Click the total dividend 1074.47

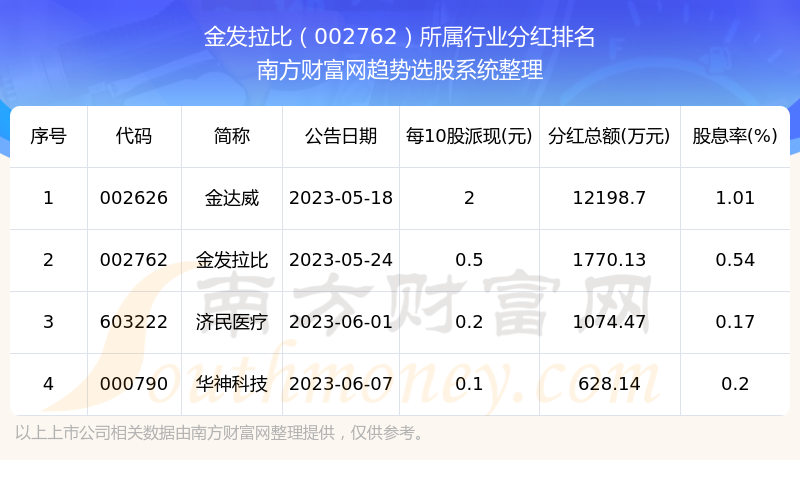pos(609,322)
